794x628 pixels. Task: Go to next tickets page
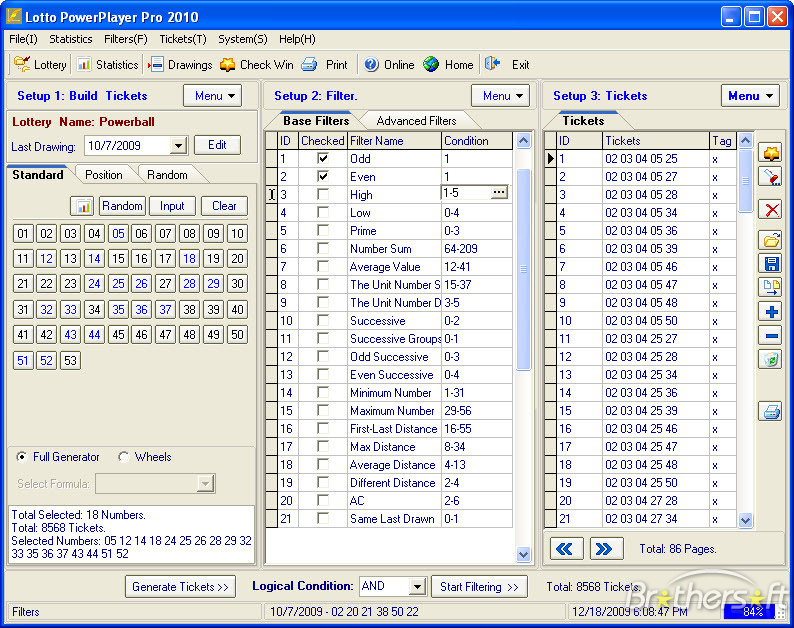pyautogui.click(x=606, y=548)
